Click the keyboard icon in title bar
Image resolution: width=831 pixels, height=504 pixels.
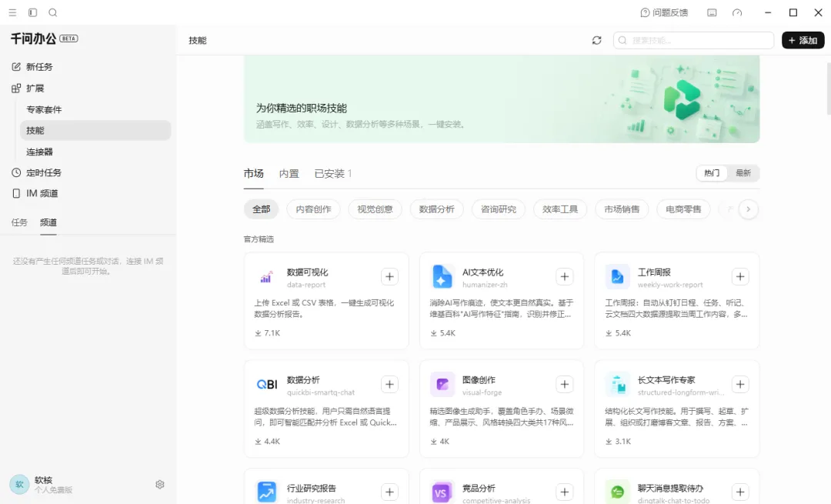[712, 13]
